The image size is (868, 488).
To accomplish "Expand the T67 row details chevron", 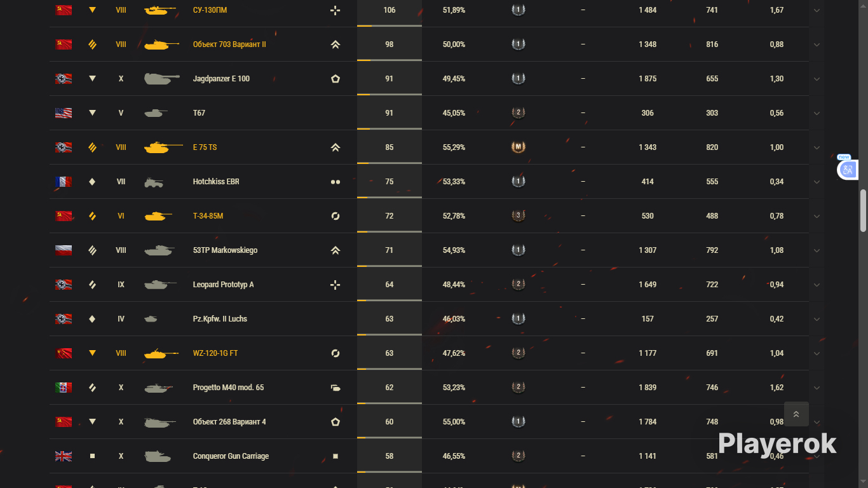I will (x=817, y=113).
